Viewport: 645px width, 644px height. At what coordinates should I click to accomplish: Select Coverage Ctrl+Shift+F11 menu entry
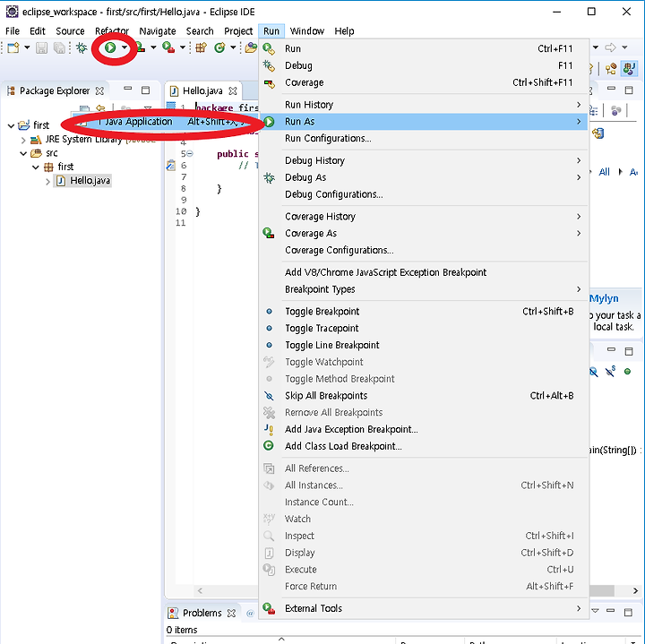pyautogui.click(x=423, y=82)
